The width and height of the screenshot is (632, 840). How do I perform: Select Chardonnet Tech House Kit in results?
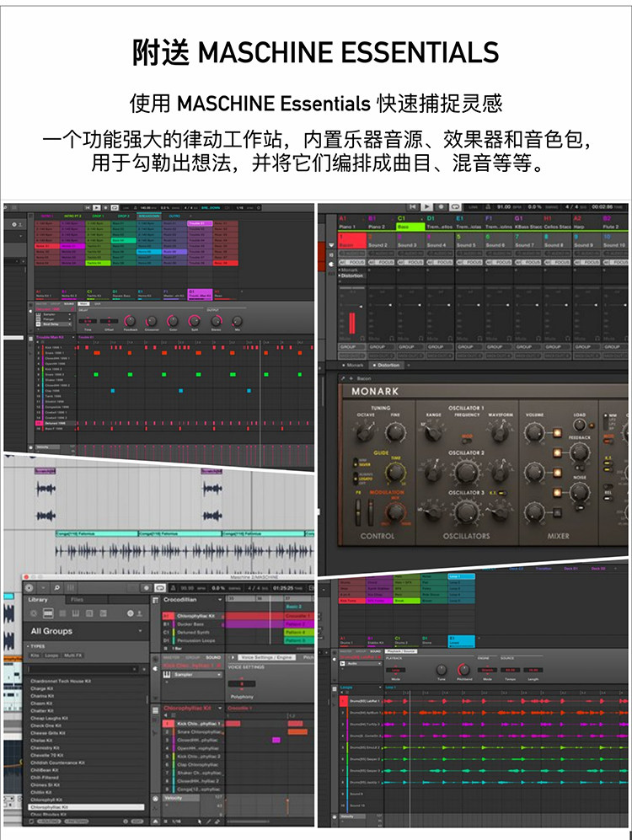pyautogui.click(x=61, y=681)
